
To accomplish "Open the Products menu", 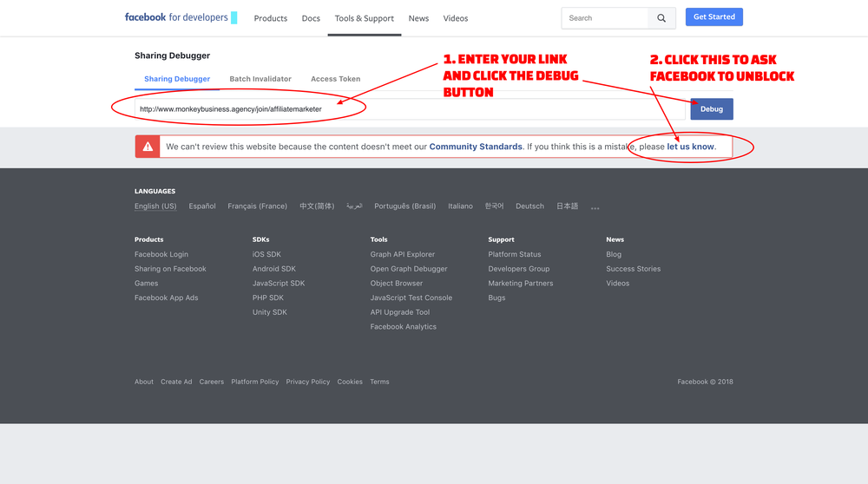I will point(270,18).
